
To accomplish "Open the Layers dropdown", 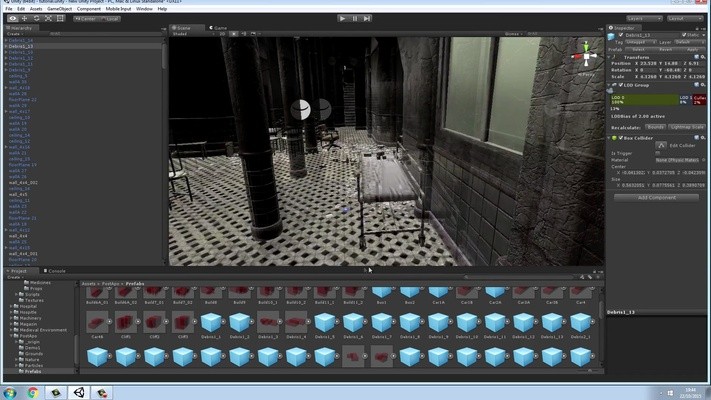I will click(x=644, y=19).
